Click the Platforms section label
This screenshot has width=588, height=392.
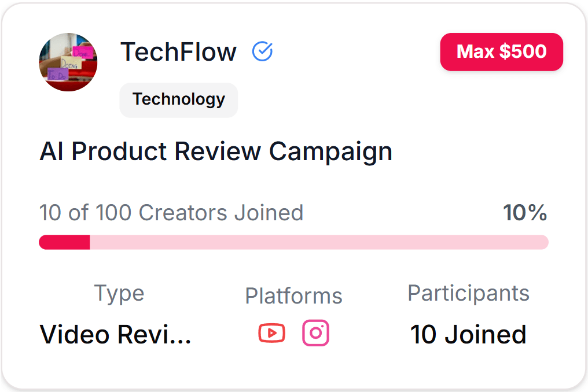(293, 295)
